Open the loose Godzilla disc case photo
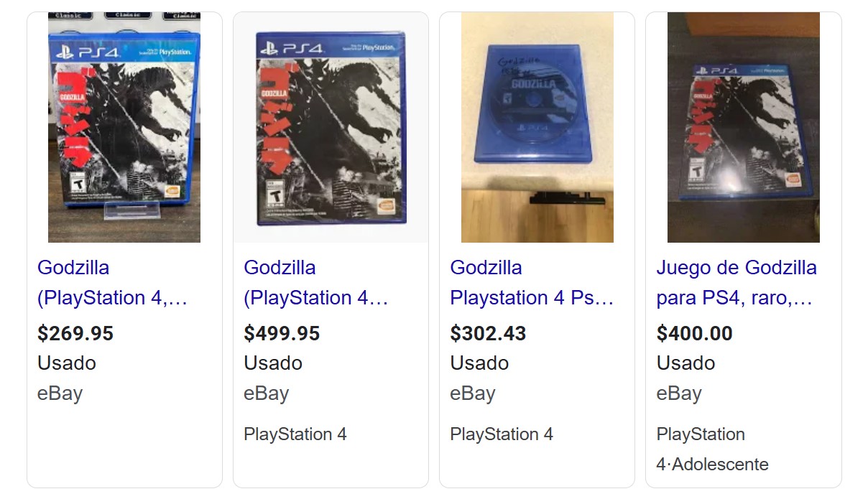Image resolution: width=868 pixels, height=499 pixels. (x=537, y=128)
